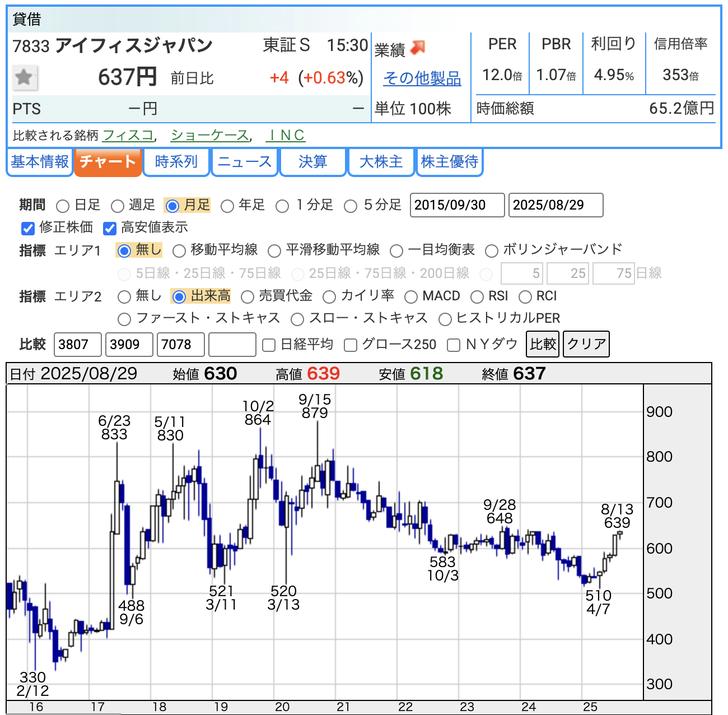The width and height of the screenshot is (728, 715).
Task: Enable the 日経平均 comparison checkbox
Action: [x=269, y=345]
